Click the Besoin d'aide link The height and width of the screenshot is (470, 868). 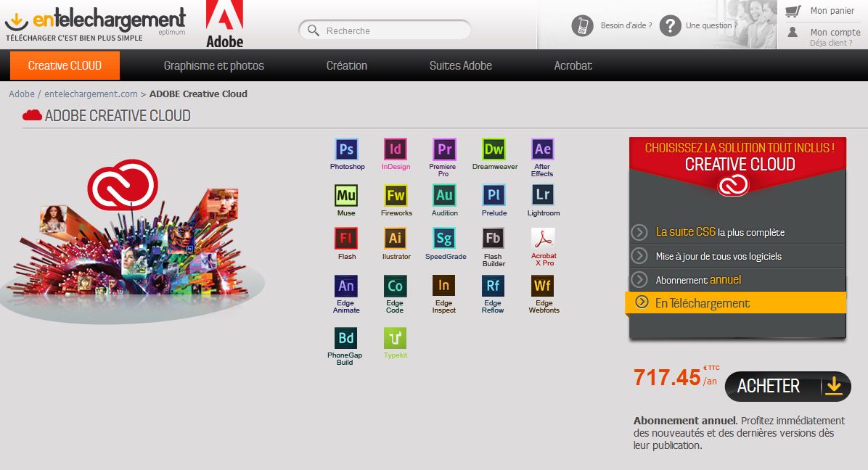point(626,25)
